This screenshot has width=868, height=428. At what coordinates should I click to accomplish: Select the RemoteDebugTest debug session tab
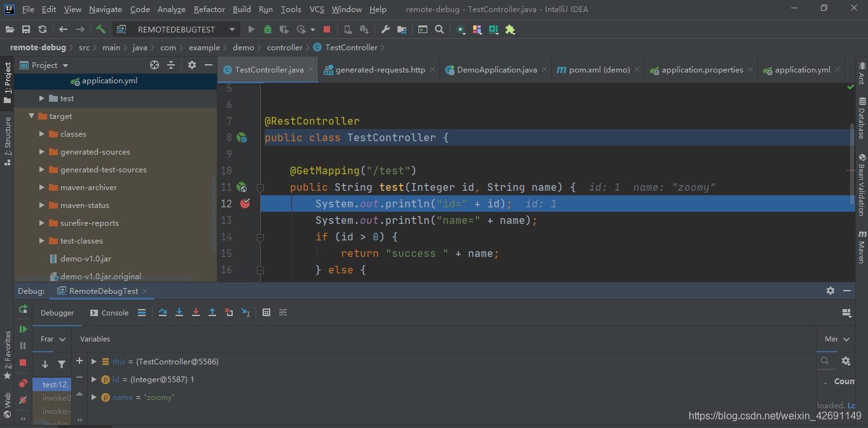(103, 291)
